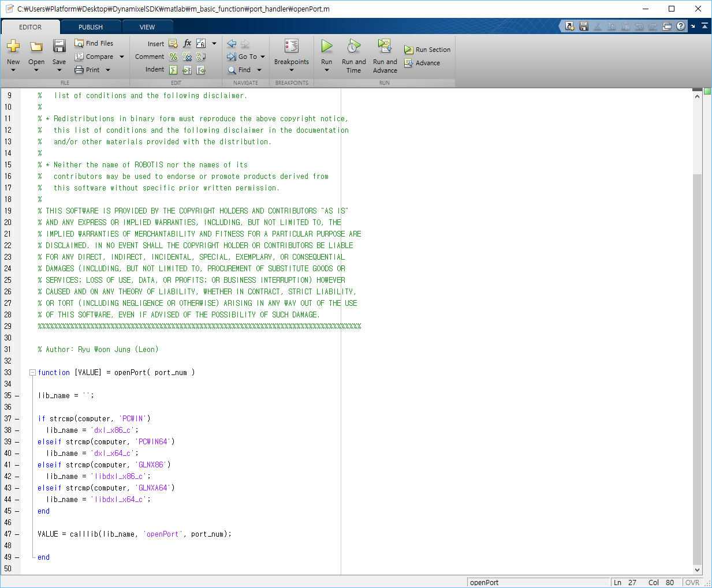
Task: Switch to the VIEW tab
Action: pyautogui.click(x=147, y=27)
